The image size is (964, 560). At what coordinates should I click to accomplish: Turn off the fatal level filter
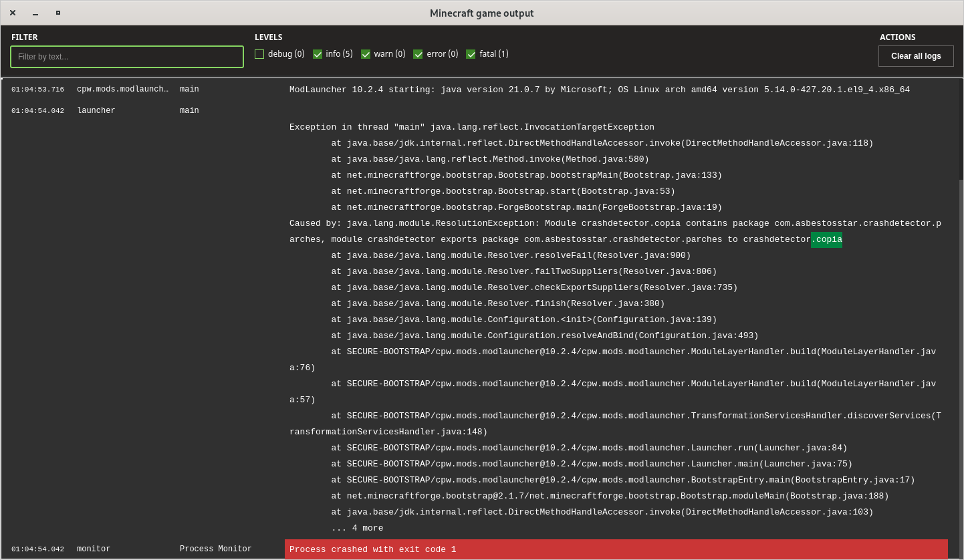pyautogui.click(x=471, y=54)
